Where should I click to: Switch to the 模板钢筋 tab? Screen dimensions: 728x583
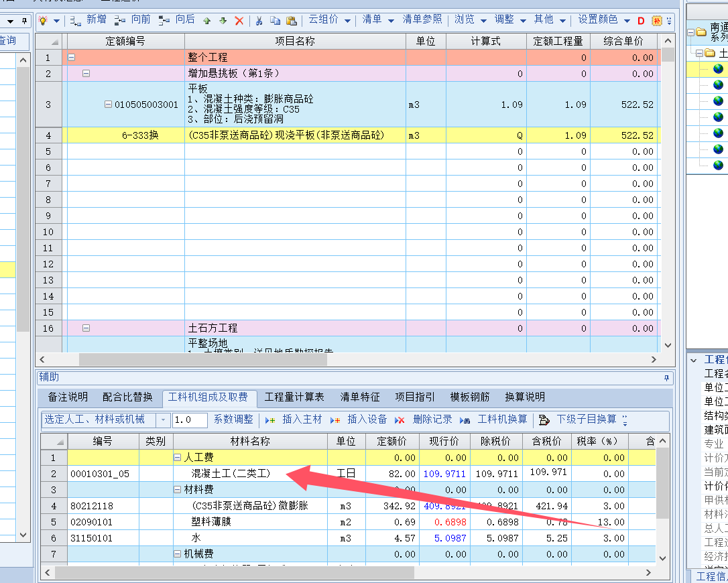coord(470,397)
